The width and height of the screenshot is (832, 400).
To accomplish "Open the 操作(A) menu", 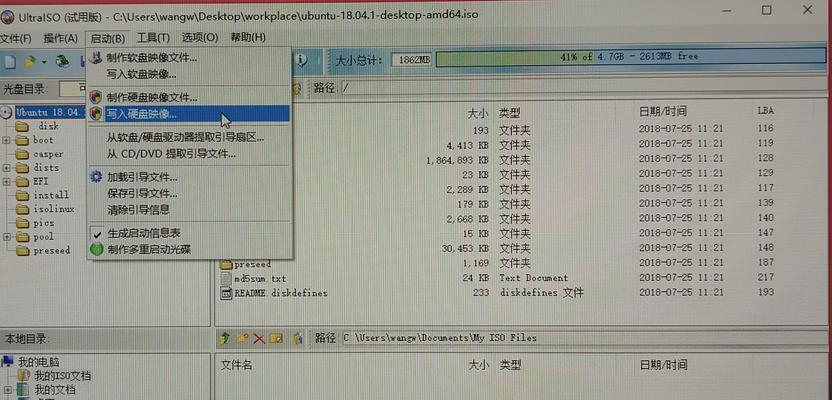I will [60, 38].
